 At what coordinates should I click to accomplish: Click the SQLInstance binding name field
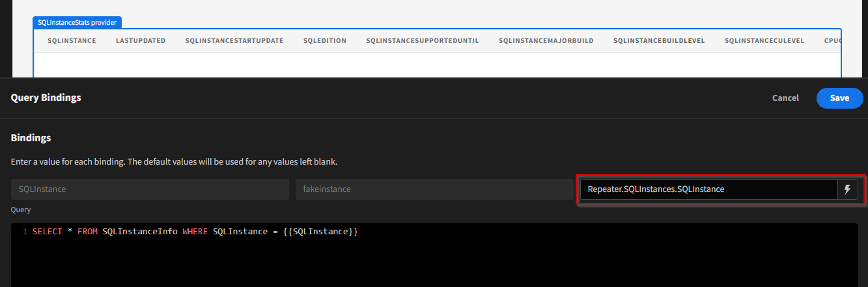click(150, 189)
